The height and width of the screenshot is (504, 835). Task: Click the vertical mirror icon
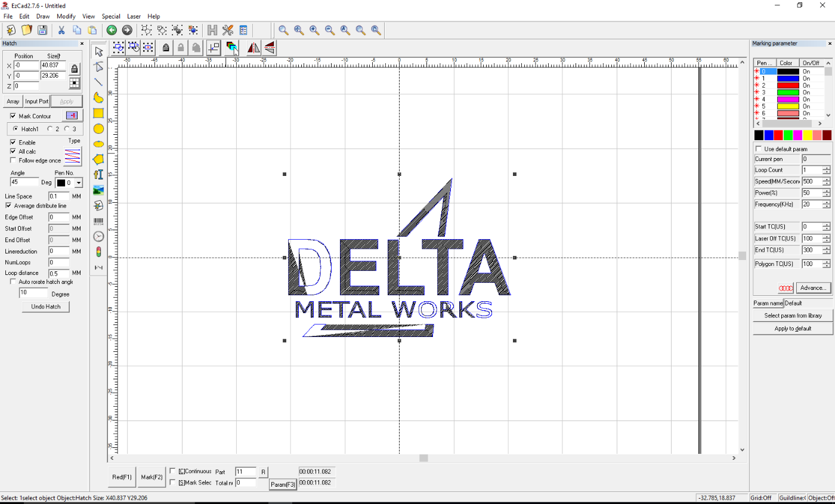(x=269, y=48)
